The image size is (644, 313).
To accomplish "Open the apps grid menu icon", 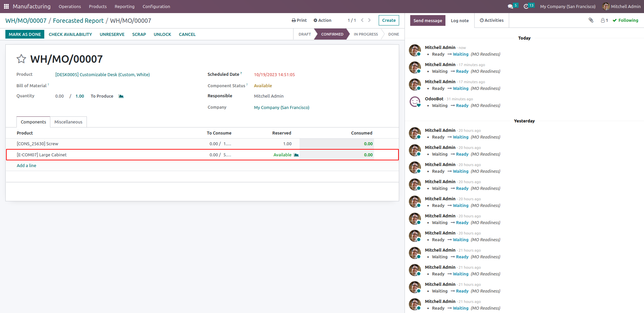I will [x=6, y=6].
